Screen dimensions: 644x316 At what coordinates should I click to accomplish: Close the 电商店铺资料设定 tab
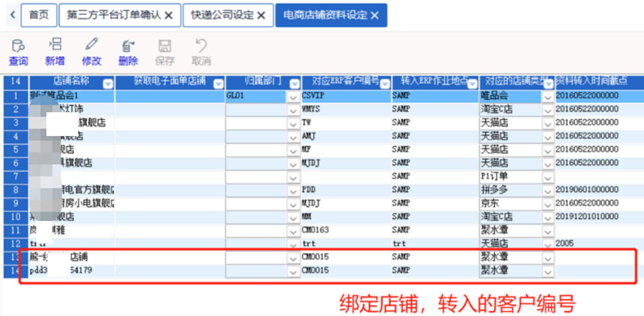375,16
